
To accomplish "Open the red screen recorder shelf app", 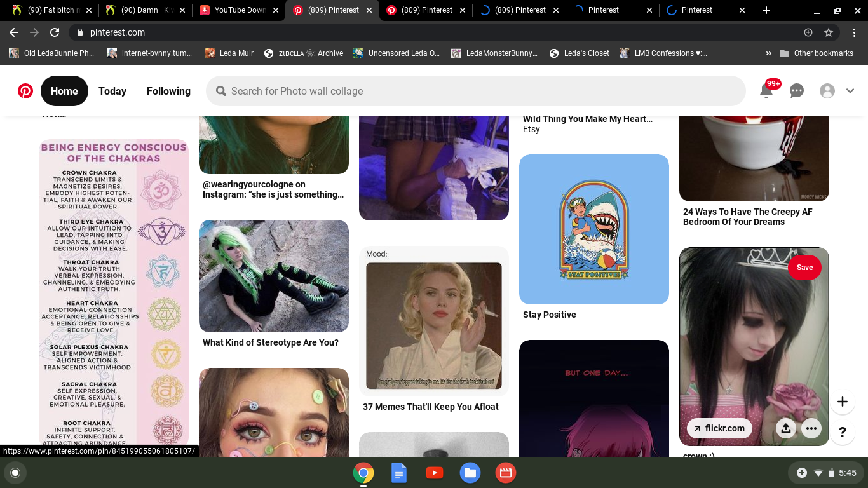I will (506, 473).
